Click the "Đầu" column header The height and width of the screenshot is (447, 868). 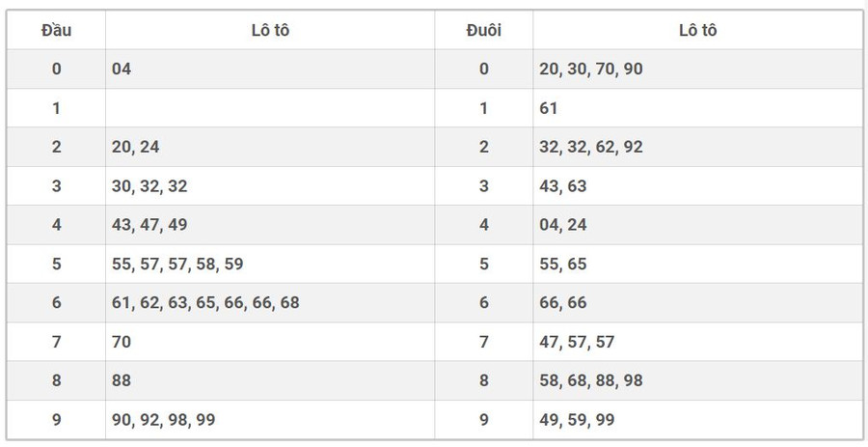point(56,30)
